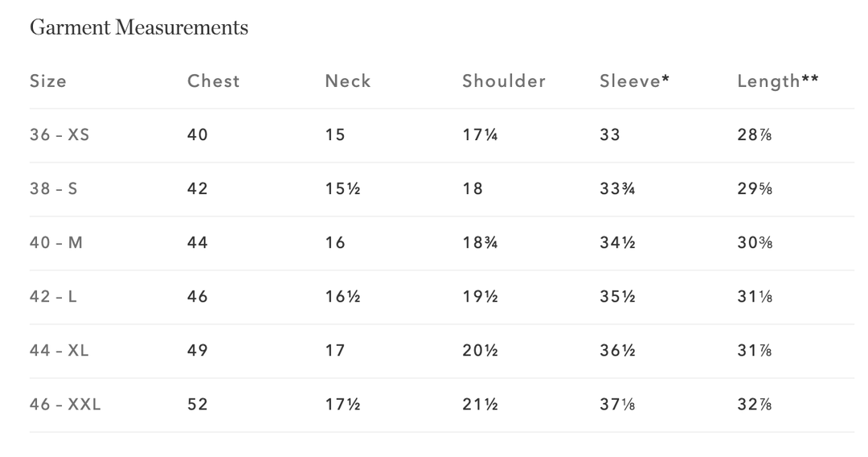
Task: Pick the 44 - XL size label
Action: click(59, 351)
